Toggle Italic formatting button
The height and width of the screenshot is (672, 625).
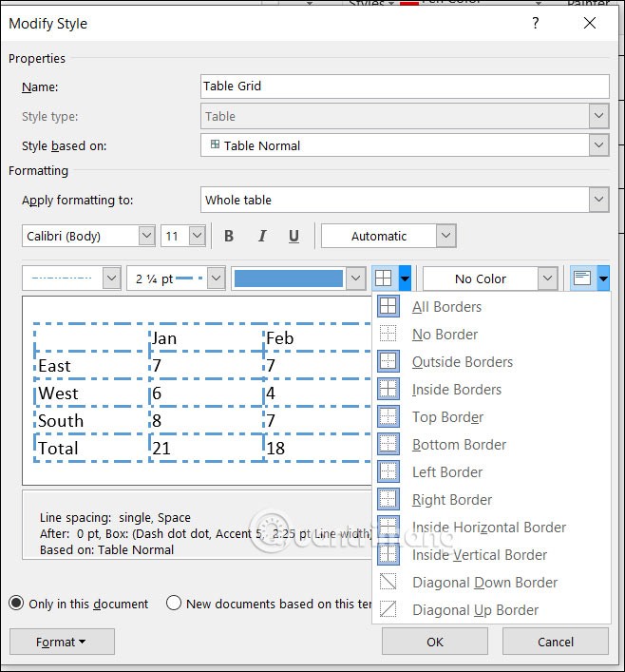(x=262, y=236)
